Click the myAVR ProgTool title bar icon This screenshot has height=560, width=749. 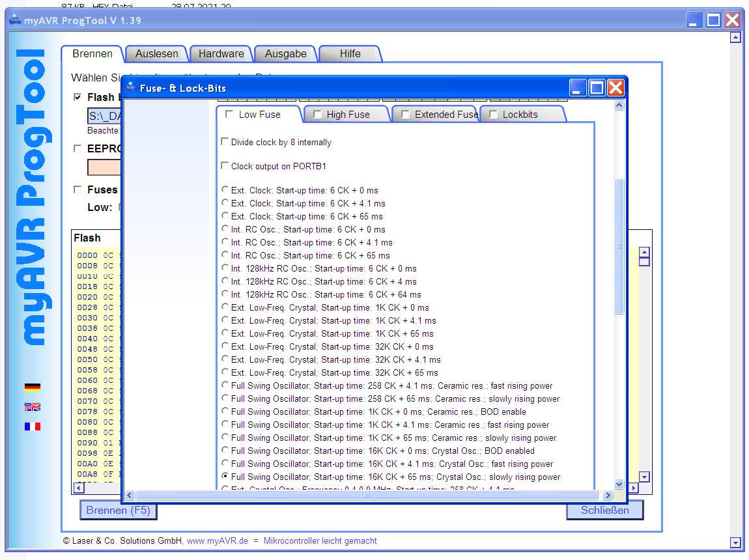tap(15, 20)
